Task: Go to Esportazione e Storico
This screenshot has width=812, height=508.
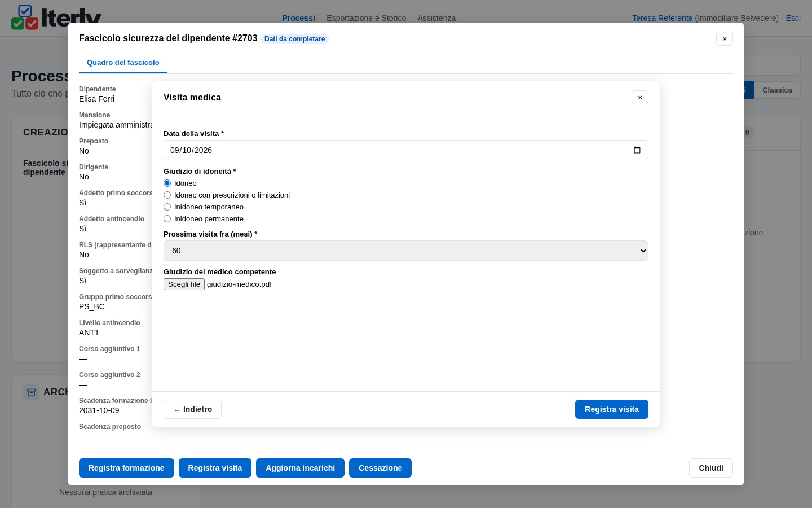Action: (366, 18)
